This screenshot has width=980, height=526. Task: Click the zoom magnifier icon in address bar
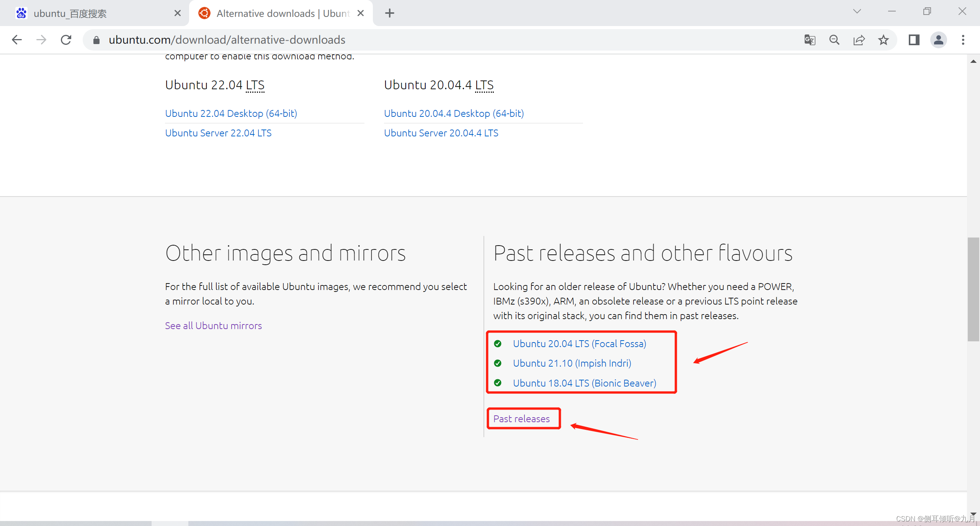coord(834,40)
